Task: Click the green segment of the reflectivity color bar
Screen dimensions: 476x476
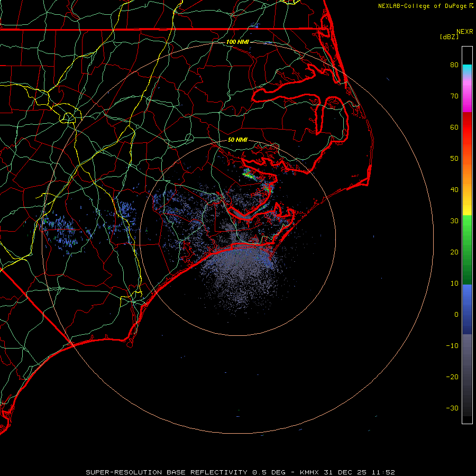Action: tap(467, 250)
